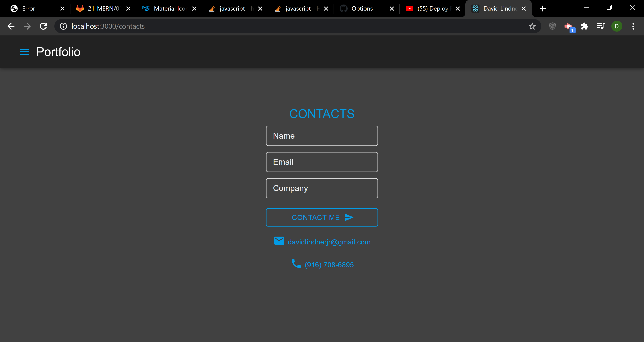This screenshot has width=644, height=342.
Task: Click the back navigation arrow
Action: pos(11,26)
